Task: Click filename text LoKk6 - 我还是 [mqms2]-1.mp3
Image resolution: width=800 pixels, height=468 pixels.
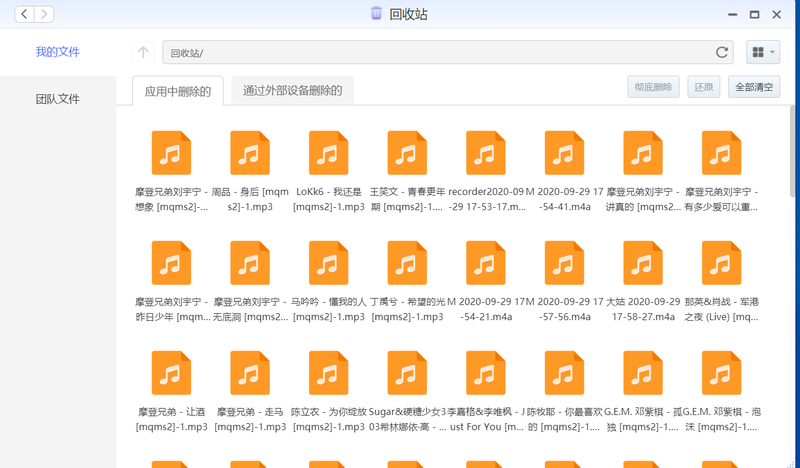Action: (329, 200)
